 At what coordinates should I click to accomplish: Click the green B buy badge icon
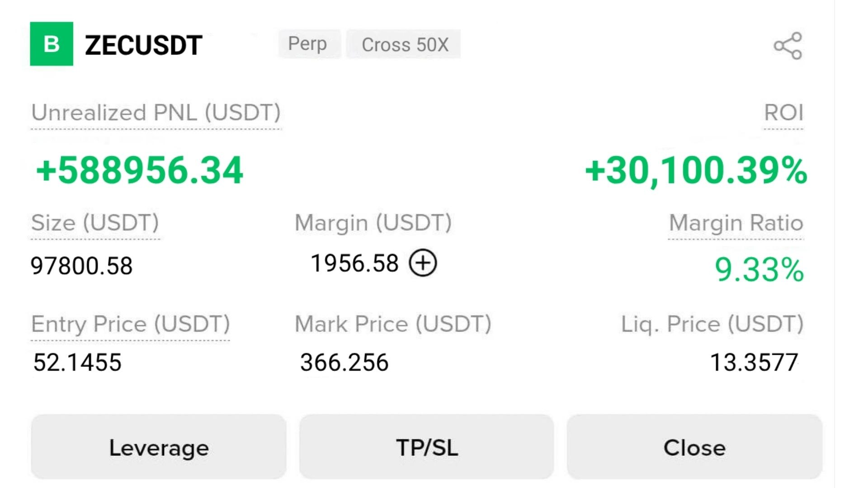pyautogui.click(x=52, y=44)
